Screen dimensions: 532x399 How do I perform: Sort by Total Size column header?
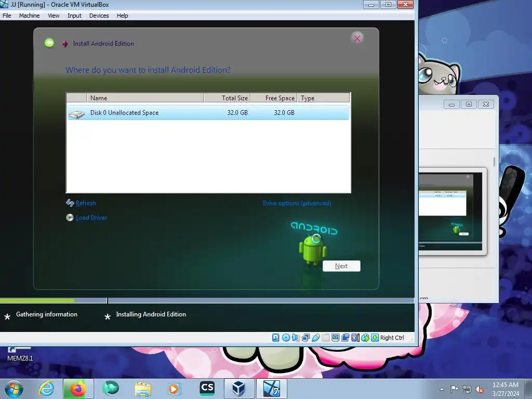tap(227, 98)
